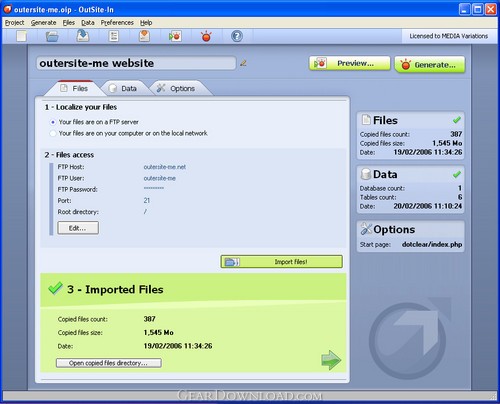Click 'Licensed to MEDIA Variations' text
Screen dimensions: 500x404
click(448, 36)
